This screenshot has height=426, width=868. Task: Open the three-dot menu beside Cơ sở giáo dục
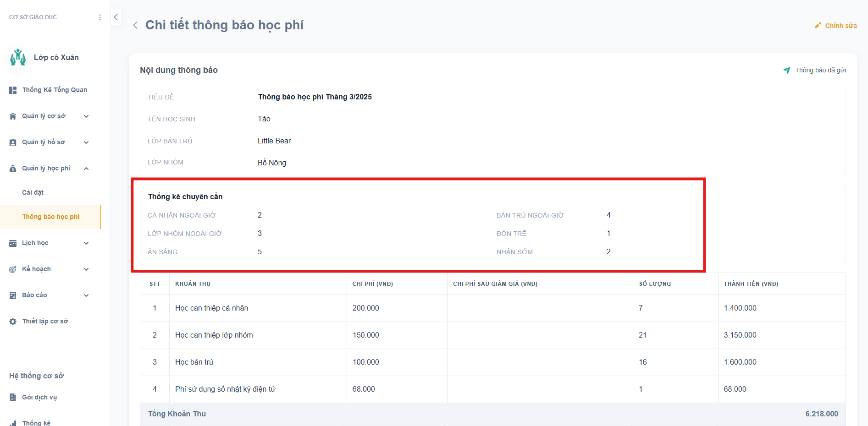(x=100, y=17)
